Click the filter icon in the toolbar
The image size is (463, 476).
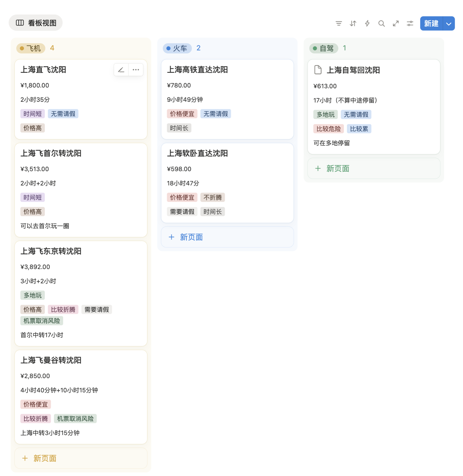click(339, 23)
